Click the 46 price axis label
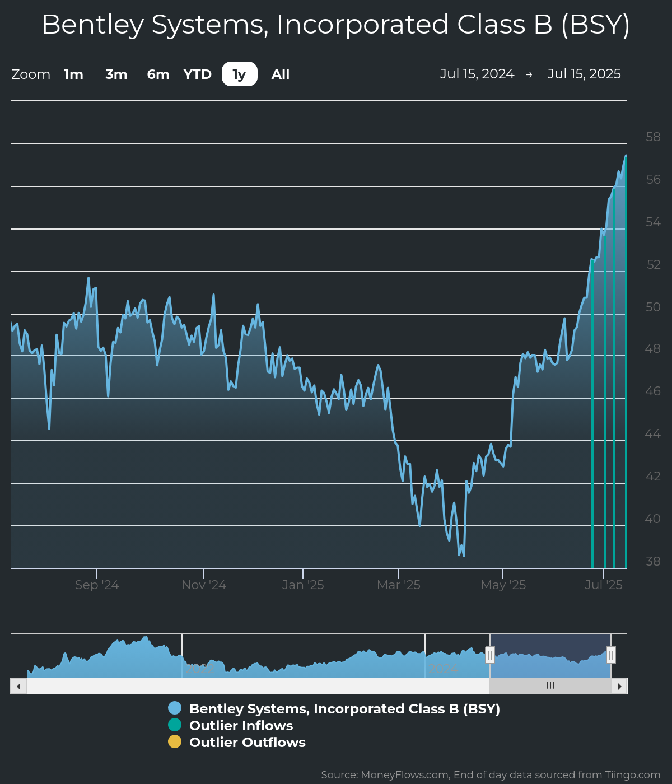 [x=653, y=391]
